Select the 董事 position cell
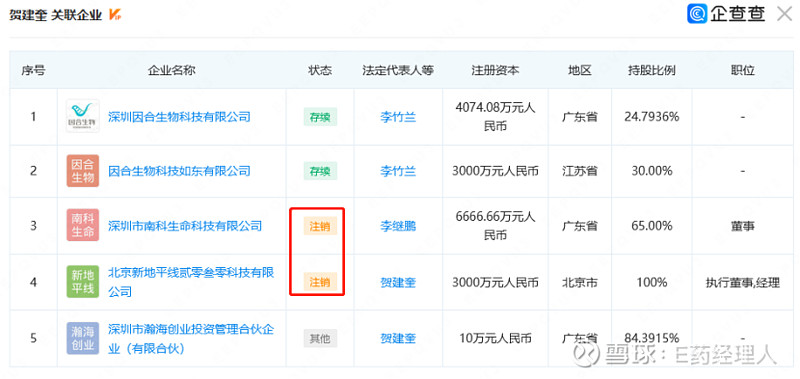Screen dimensions: 800x379 point(742,225)
